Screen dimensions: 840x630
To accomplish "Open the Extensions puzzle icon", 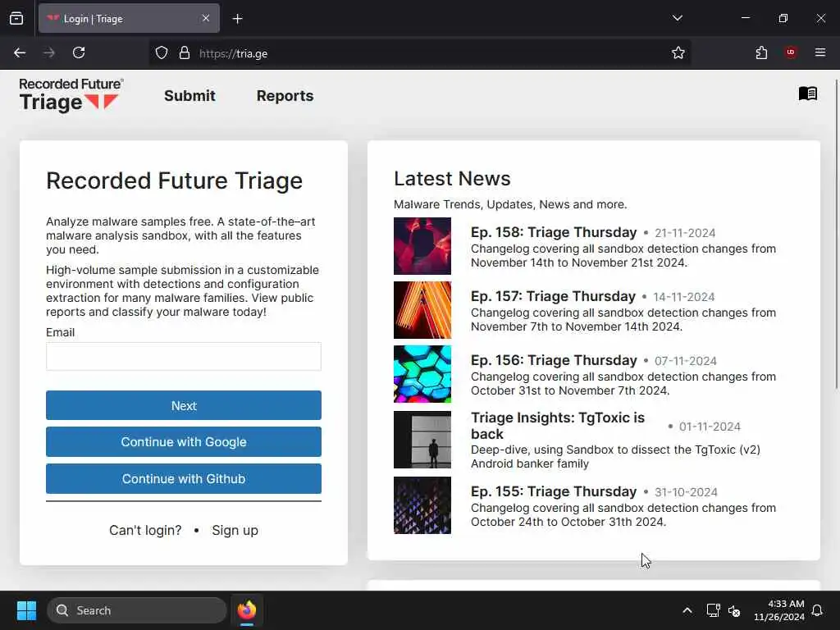I will [761, 53].
